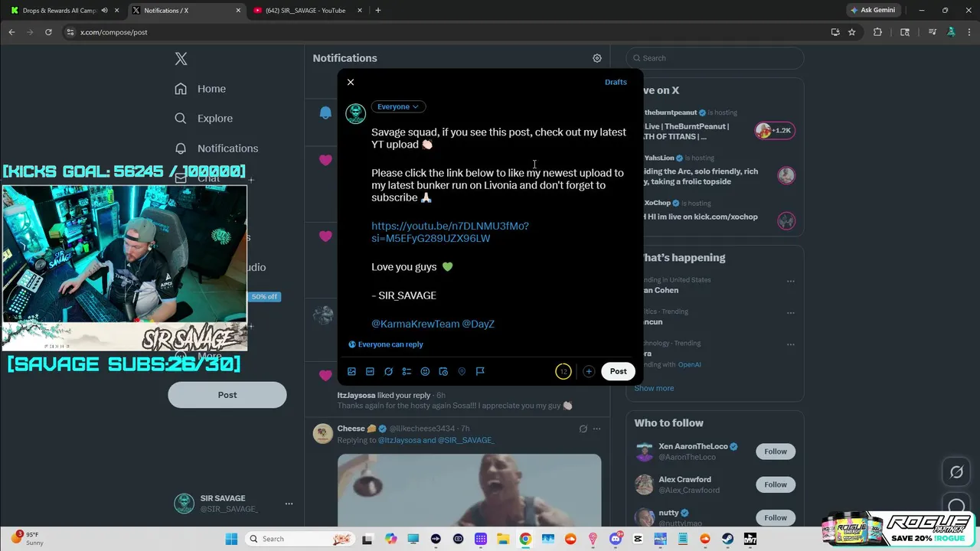Open media controls icon in toolbar
This screenshot has width=980, height=551.
click(x=932, y=32)
